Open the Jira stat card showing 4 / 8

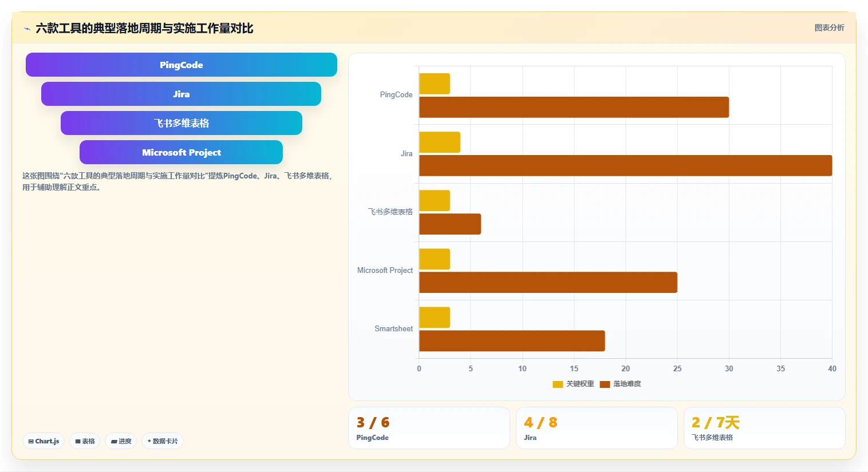597,428
